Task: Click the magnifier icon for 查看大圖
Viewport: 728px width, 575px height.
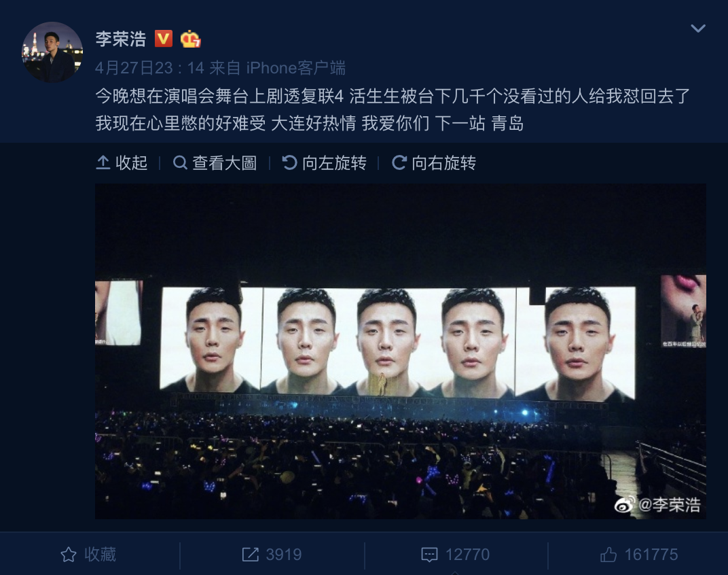Action: [180, 162]
